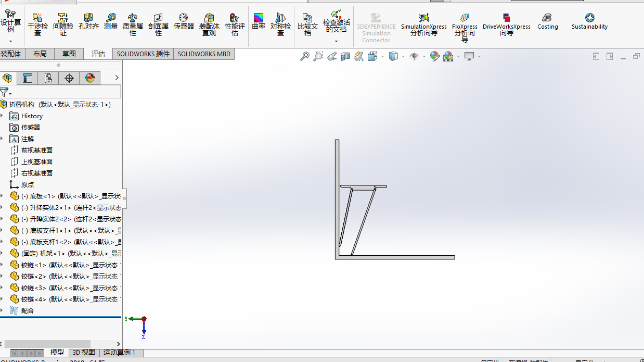
Task: Click the 曲率 curvature tool
Action: click(x=259, y=21)
